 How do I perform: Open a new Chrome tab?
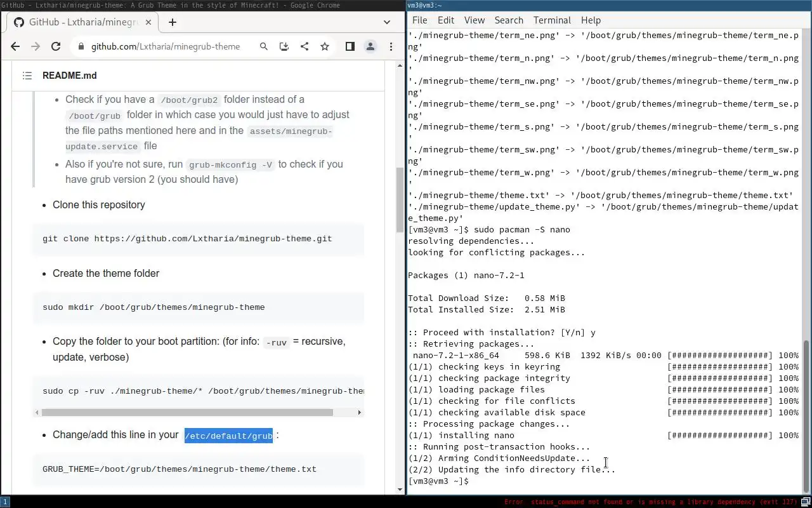point(172,22)
